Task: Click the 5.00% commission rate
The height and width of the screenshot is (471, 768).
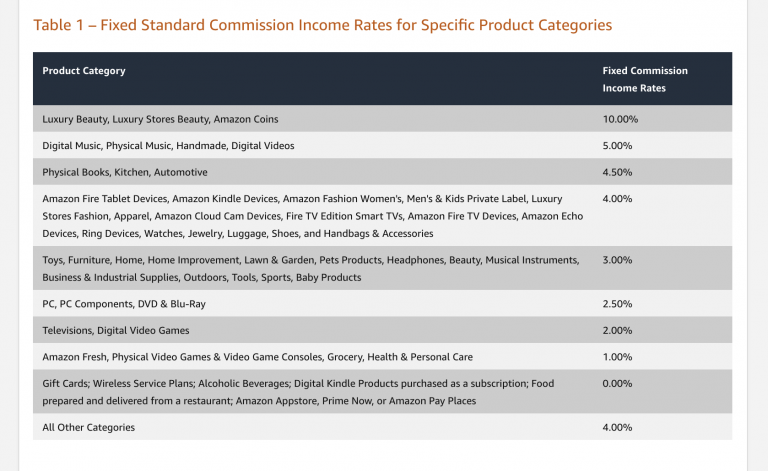Action: pyautogui.click(x=617, y=145)
